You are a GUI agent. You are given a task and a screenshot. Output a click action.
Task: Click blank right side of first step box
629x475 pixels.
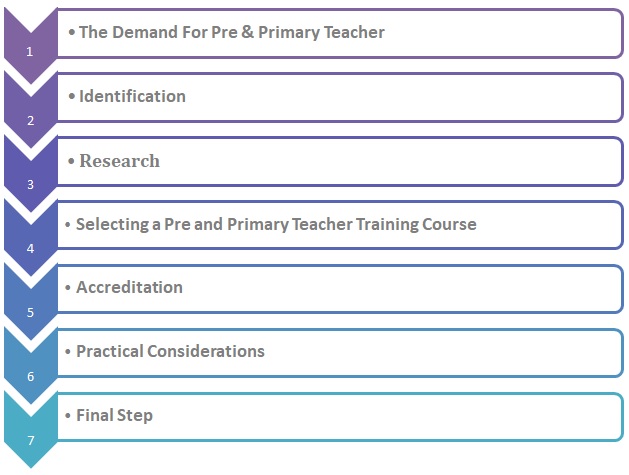[x=501, y=34]
